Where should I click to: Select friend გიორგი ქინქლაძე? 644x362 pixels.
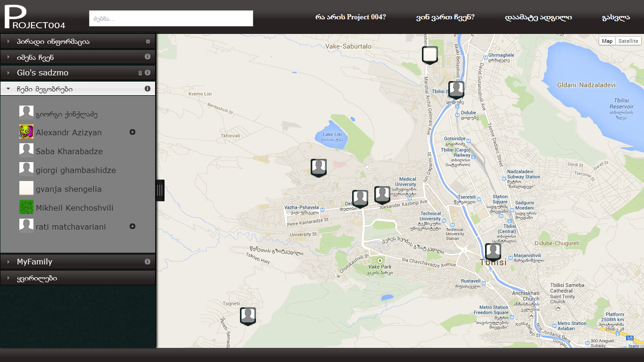(66, 114)
